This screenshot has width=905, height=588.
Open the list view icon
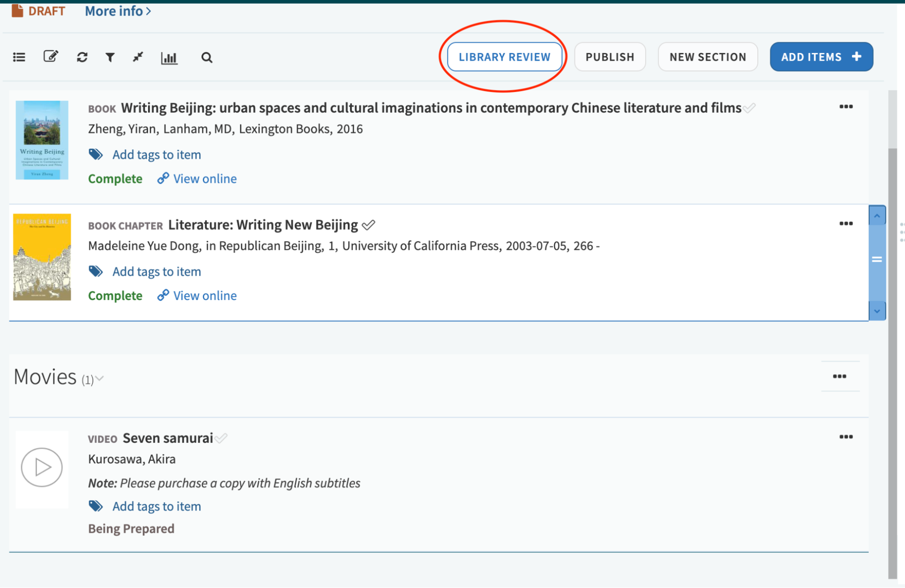pyautogui.click(x=19, y=57)
